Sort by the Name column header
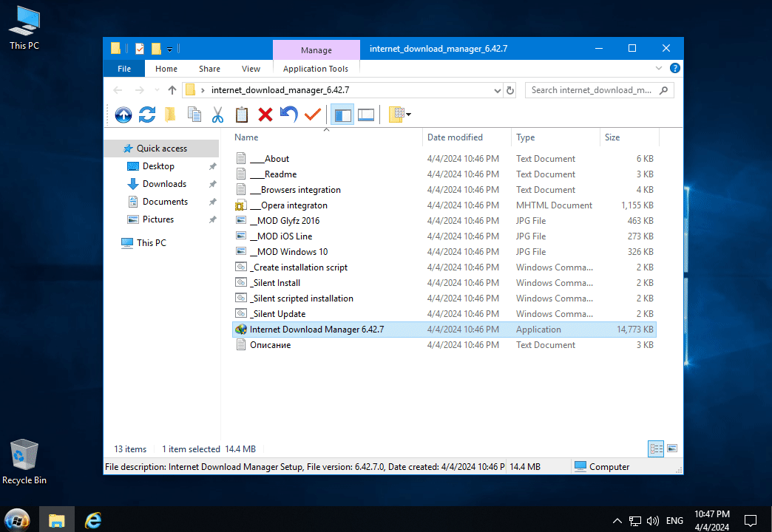The image size is (772, 532). click(246, 137)
